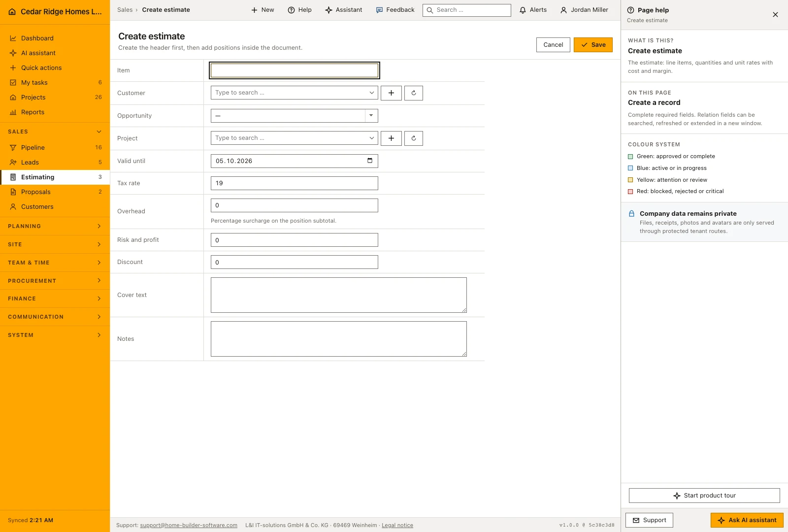Expand the FINANCE section
Screen dimensions: 788x532
(55, 299)
